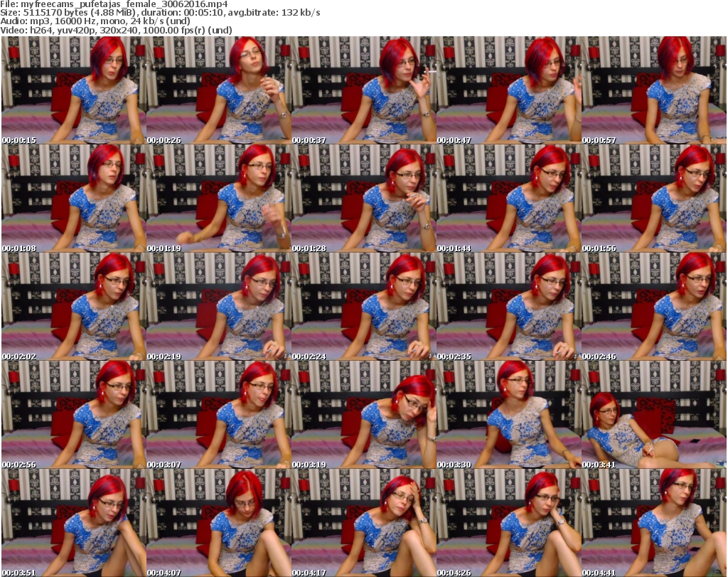Click the File name header line
The height and width of the screenshot is (577, 728).
(114, 4)
